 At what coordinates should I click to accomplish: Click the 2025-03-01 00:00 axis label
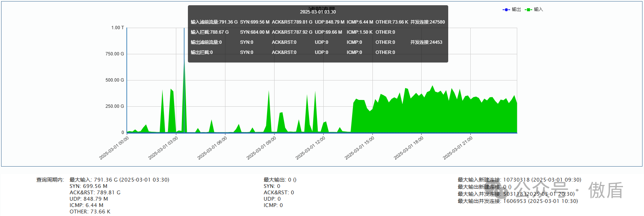[114, 148]
